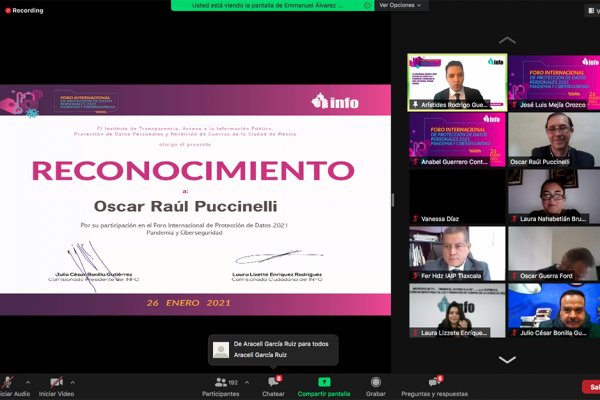Click Compartir pantalla share button

pyautogui.click(x=324, y=387)
